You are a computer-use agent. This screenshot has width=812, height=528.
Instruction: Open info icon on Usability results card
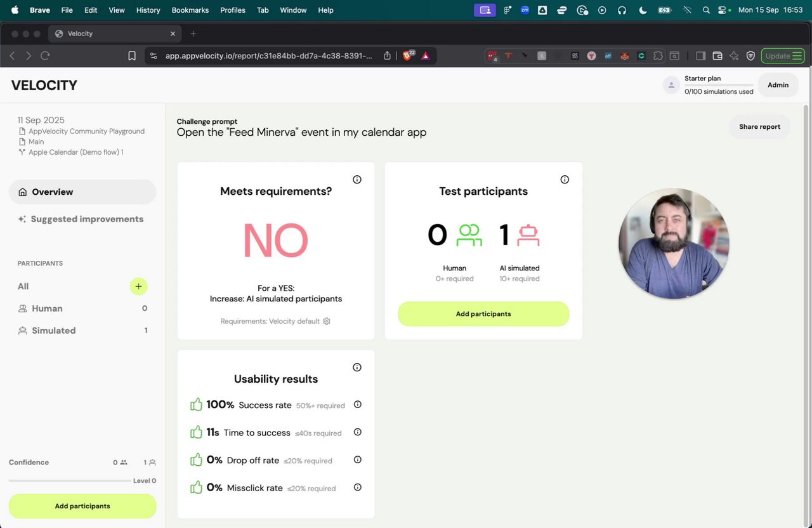pos(357,367)
